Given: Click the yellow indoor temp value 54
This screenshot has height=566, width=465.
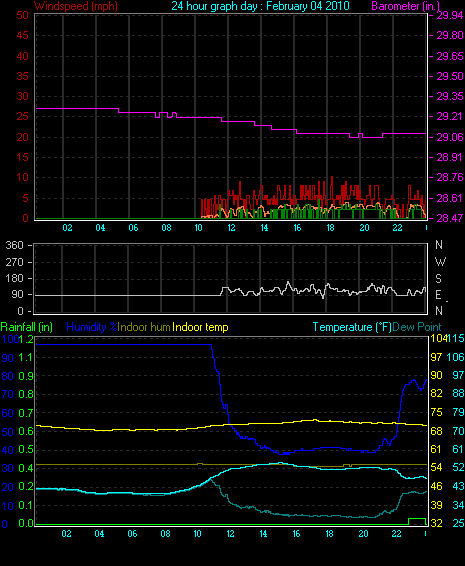Looking at the screenshot, I should [x=436, y=467].
